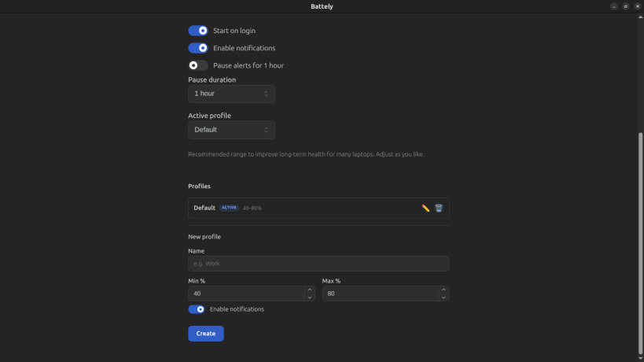Increase the Min % value with up arrow
644x362 pixels.
310,290
